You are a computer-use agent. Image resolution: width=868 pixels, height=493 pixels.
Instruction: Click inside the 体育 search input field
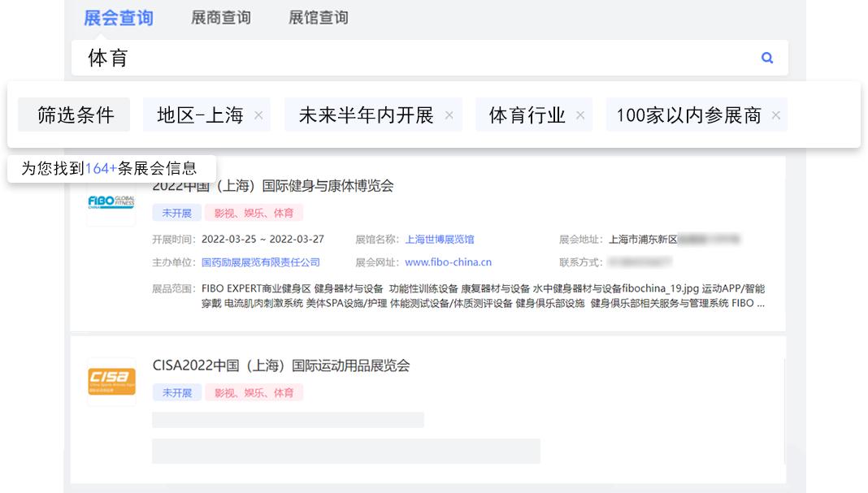[244, 57]
